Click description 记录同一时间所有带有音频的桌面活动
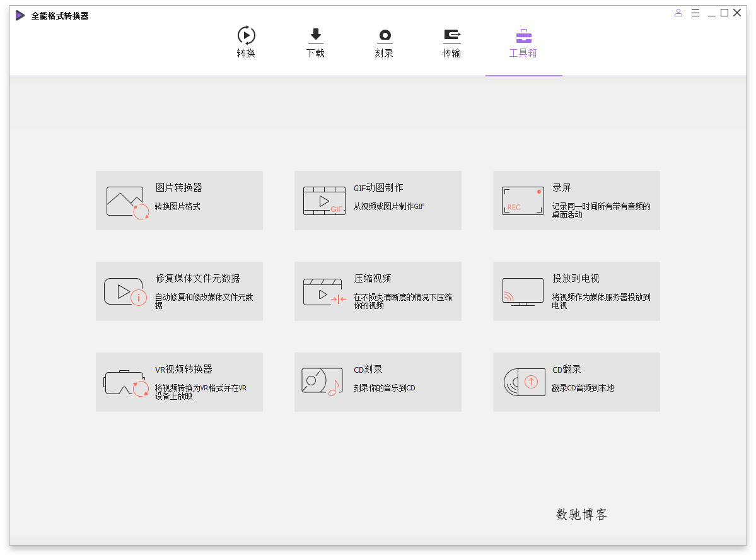The height and width of the screenshot is (560, 756). (602, 210)
